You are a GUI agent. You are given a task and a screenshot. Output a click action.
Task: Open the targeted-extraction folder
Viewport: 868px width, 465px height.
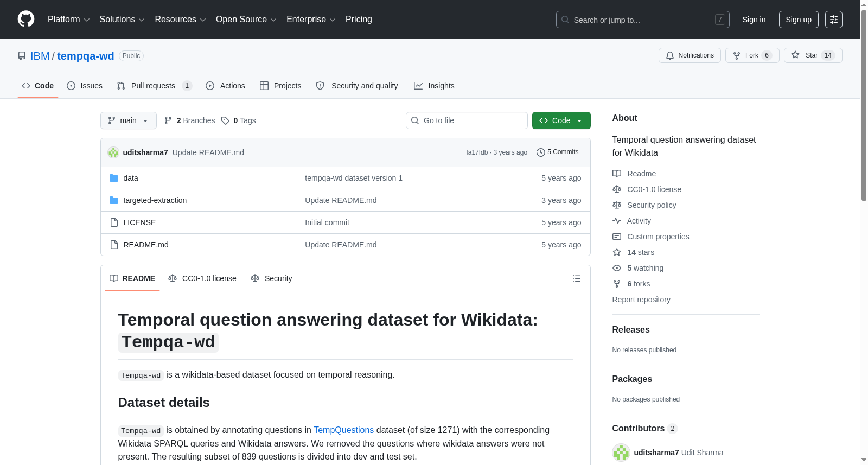pos(155,200)
